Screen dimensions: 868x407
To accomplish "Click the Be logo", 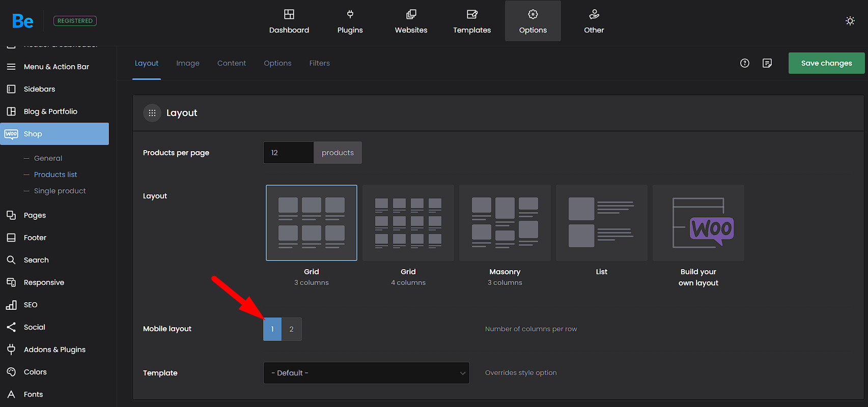I will (23, 21).
